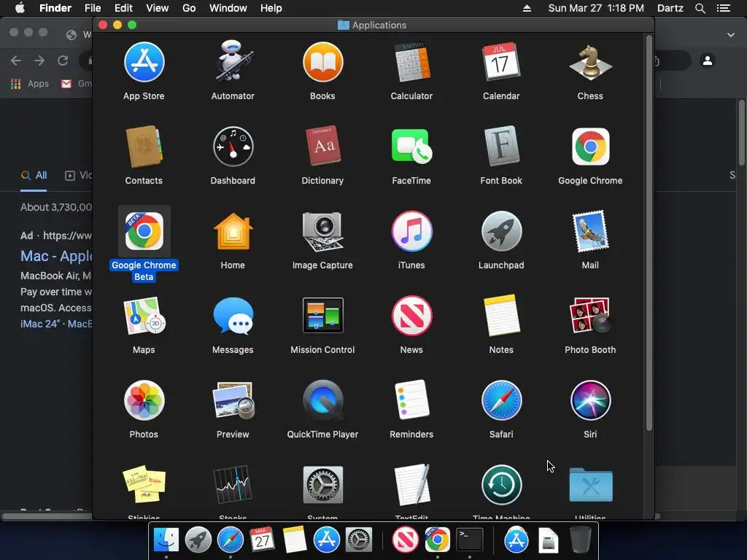747x560 pixels.
Task: Click the highlighted Google Chrome Beta icon
Action: pos(144,231)
